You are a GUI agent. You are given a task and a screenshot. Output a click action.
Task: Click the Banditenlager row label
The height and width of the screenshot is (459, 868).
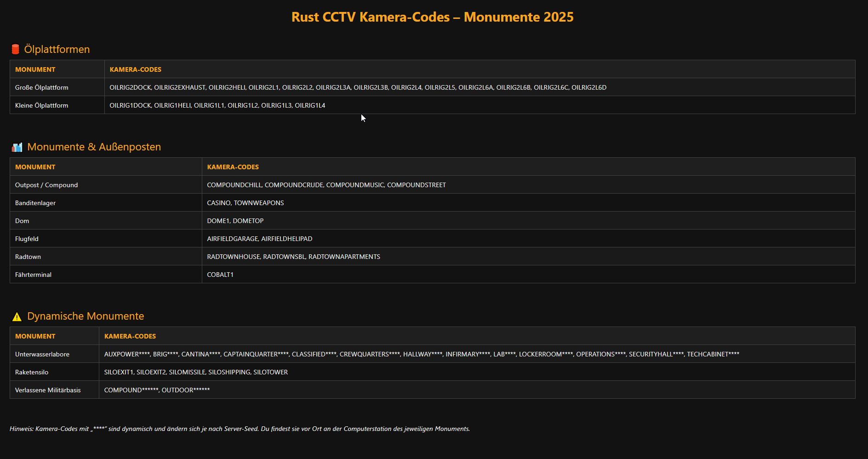tap(35, 203)
